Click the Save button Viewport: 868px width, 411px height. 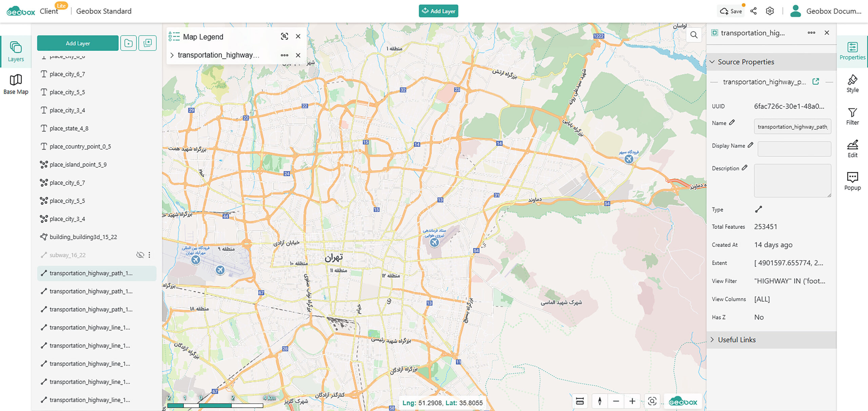click(731, 11)
